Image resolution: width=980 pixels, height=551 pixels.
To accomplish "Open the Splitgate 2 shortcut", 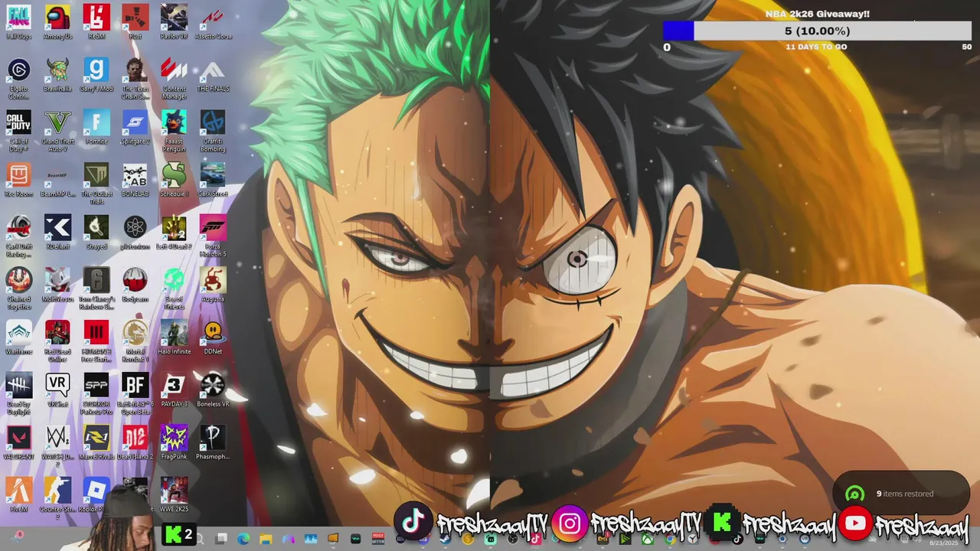I will coord(136,127).
